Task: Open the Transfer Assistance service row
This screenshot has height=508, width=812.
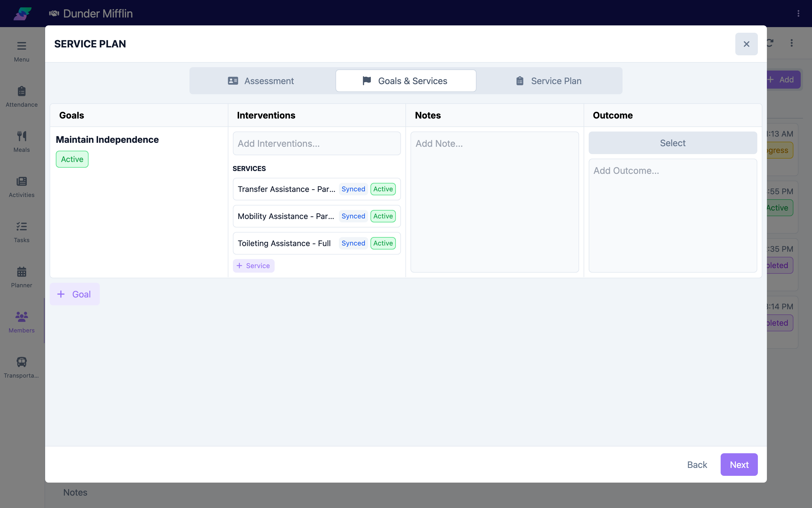Action: [x=317, y=189]
